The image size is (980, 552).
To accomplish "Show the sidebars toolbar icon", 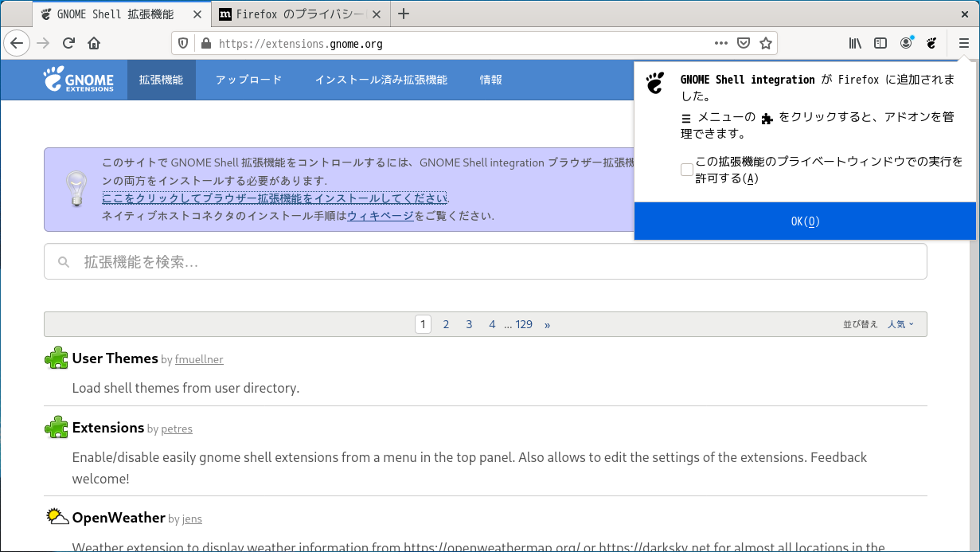I will 880,44.
